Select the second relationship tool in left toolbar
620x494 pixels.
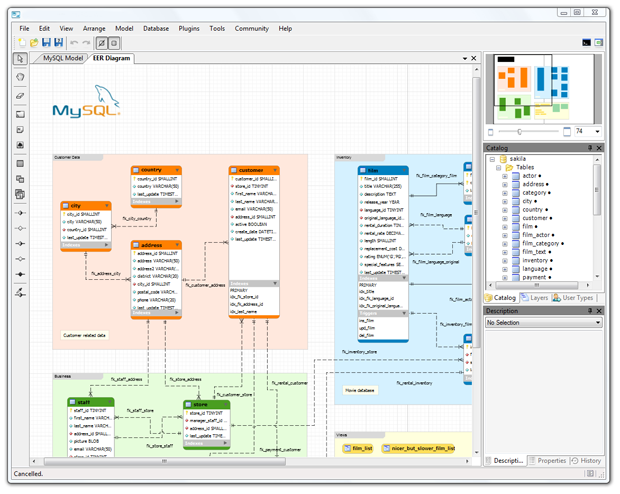pos(20,228)
